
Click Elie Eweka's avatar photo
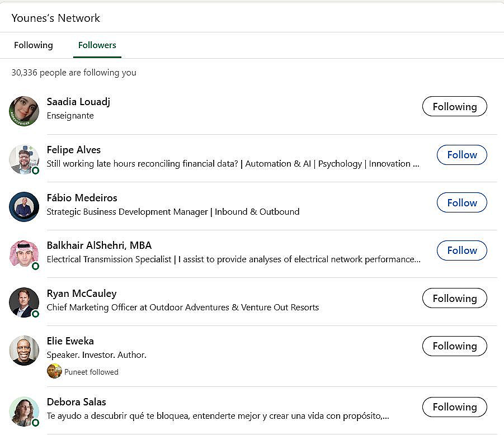(24, 351)
